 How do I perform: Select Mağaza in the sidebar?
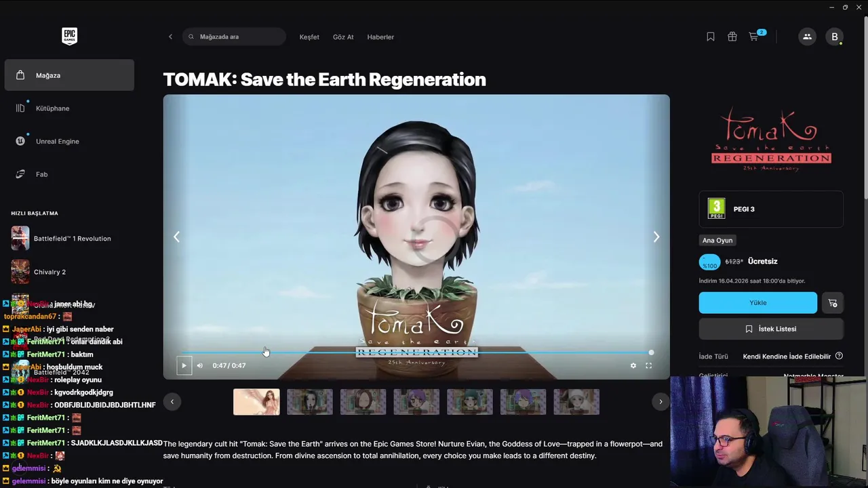click(69, 75)
